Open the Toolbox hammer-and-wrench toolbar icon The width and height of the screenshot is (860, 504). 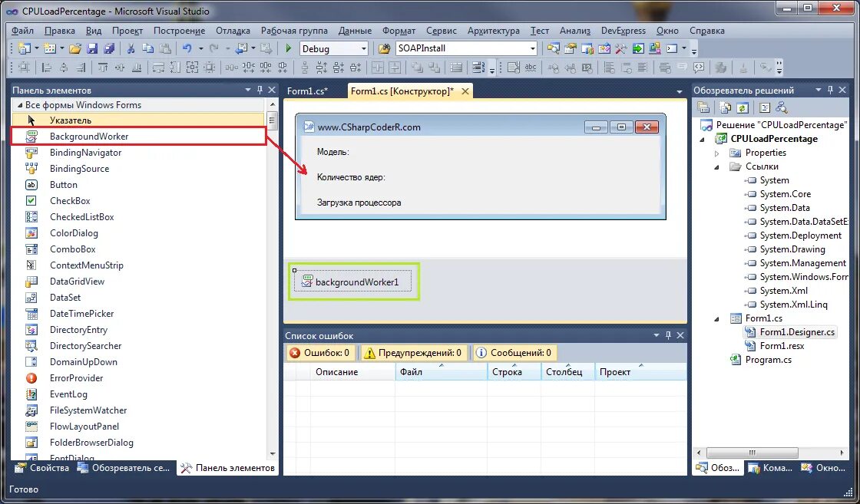coord(621,48)
